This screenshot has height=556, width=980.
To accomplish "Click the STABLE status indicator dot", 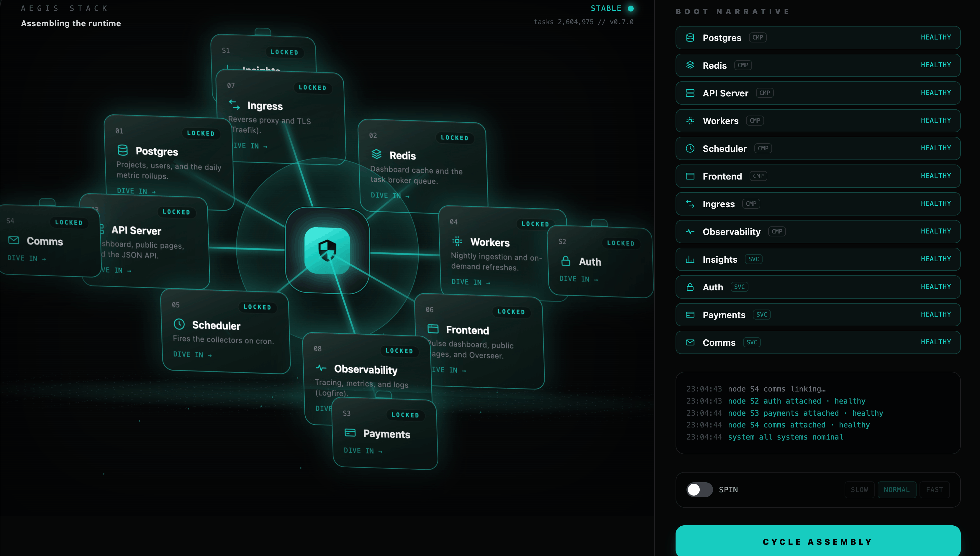I will [x=631, y=8].
